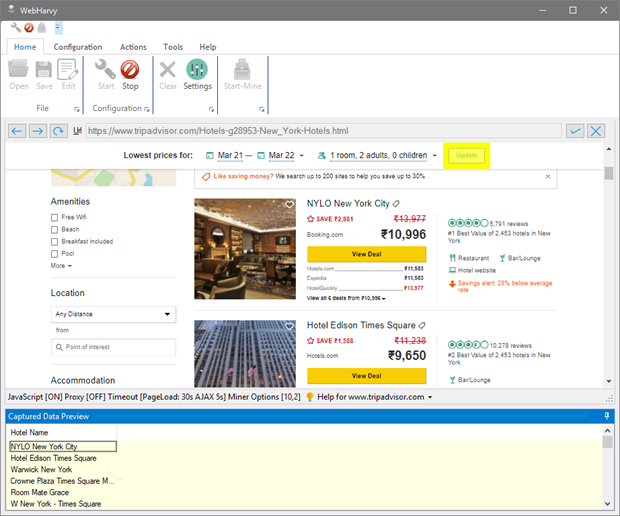Image resolution: width=620 pixels, height=516 pixels.
Task: Click the checkmark go button beside address bar
Action: pyautogui.click(x=575, y=131)
